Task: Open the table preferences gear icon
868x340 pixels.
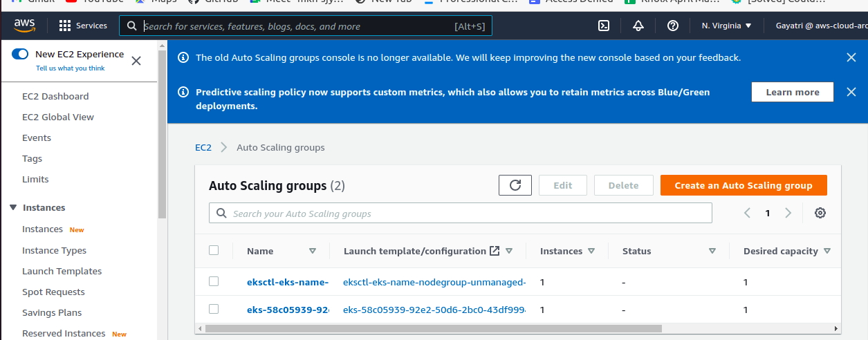Action: (x=820, y=213)
